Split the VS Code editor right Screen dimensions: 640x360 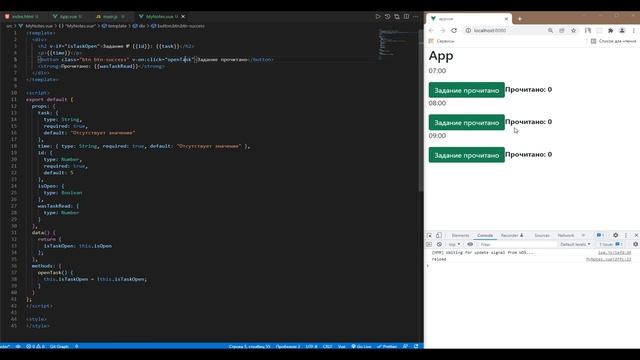[406, 16]
